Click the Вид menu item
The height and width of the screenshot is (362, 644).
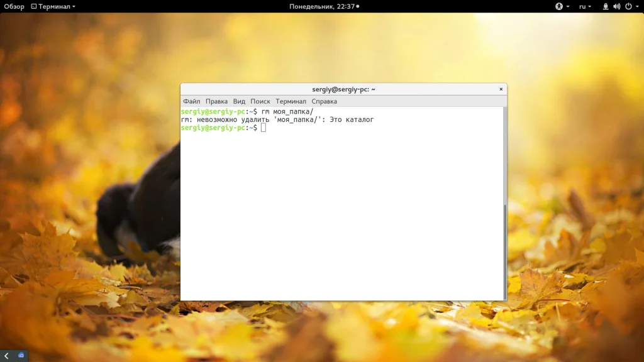coord(239,101)
